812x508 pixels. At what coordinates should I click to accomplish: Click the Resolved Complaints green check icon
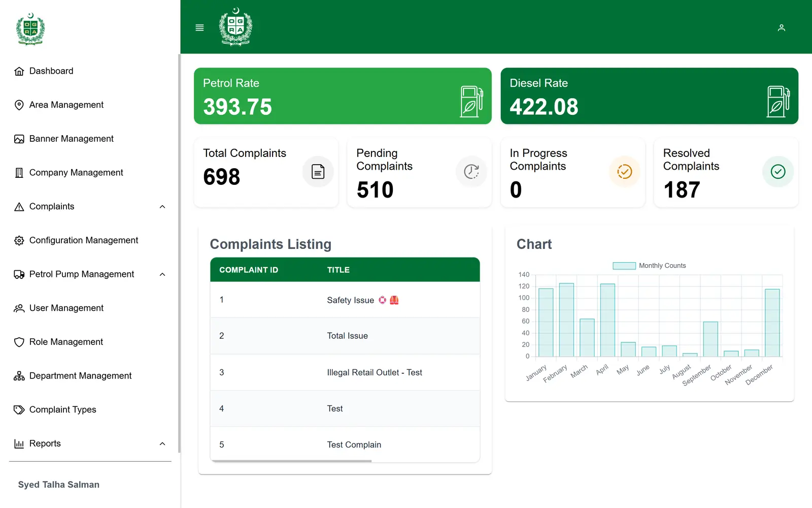(x=778, y=172)
